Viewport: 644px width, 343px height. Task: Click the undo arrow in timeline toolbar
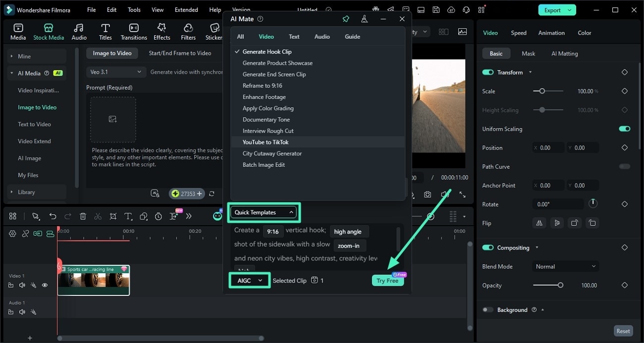coord(53,216)
